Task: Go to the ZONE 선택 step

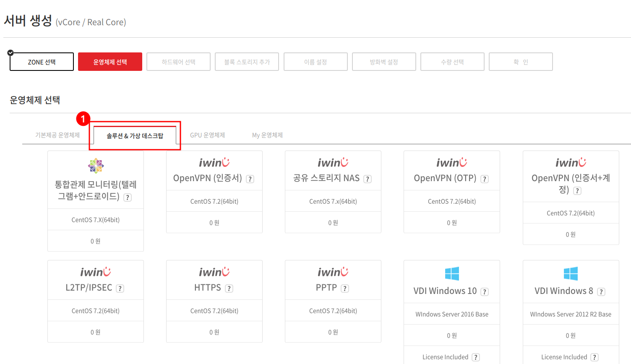Action: pyautogui.click(x=42, y=62)
